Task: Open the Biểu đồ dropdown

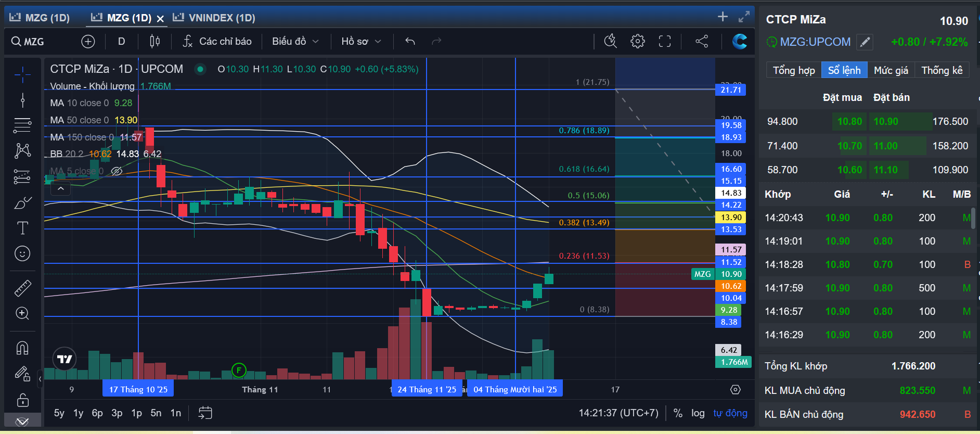Action: click(x=295, y=42)
